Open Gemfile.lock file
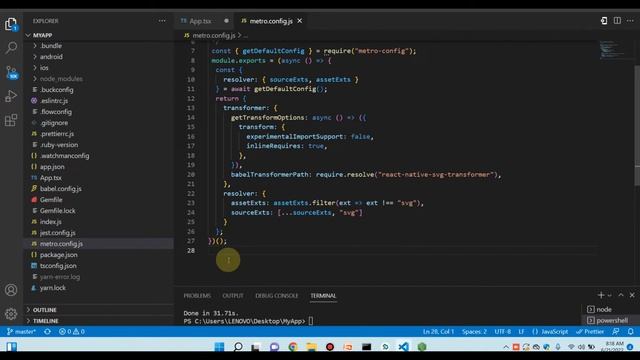The height and width of the screenshot is (360, 640). [57, 211]
